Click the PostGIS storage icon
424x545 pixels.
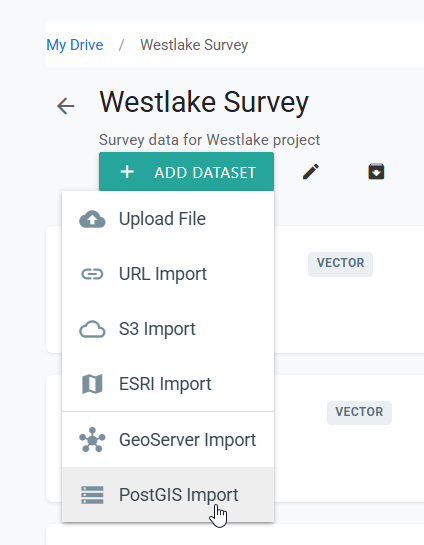(92, 495)
